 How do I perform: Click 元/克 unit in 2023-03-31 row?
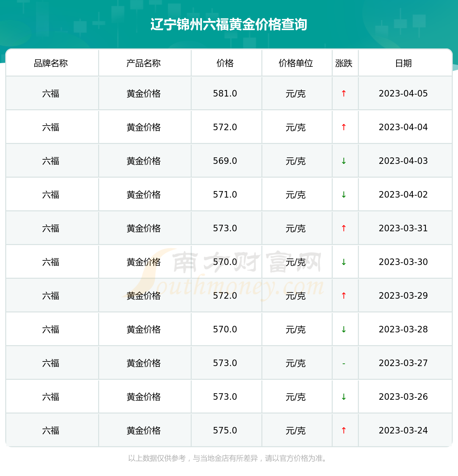click(x=296, y=229)
